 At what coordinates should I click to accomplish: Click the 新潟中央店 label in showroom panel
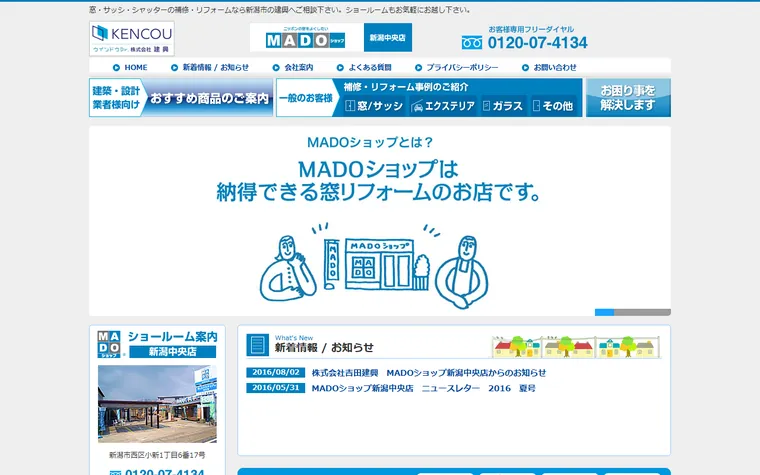pos(173,351)
